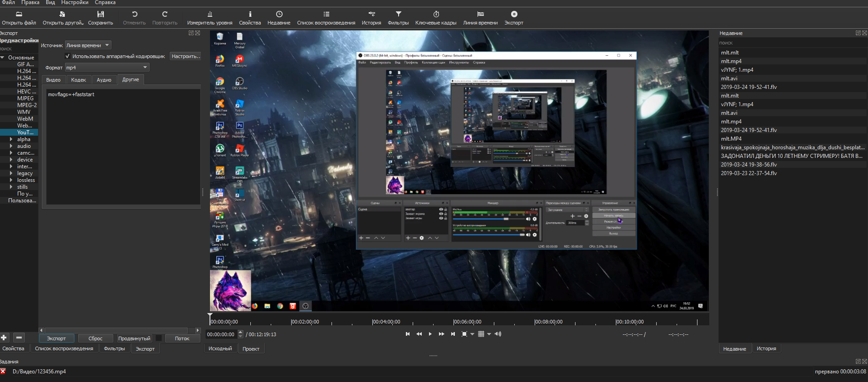
Task: Toggle the small box beside Продвинутый button
Action: pos(159,338)
